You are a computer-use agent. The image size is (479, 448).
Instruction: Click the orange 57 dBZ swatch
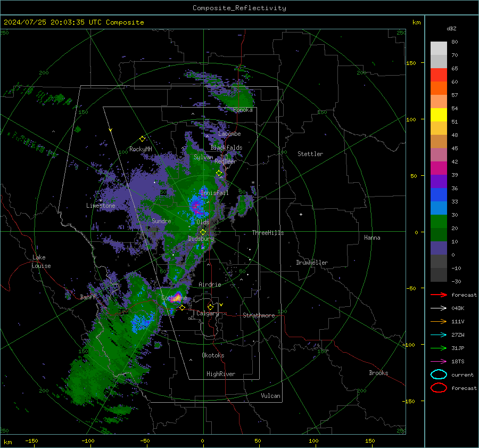coord(439,88)
